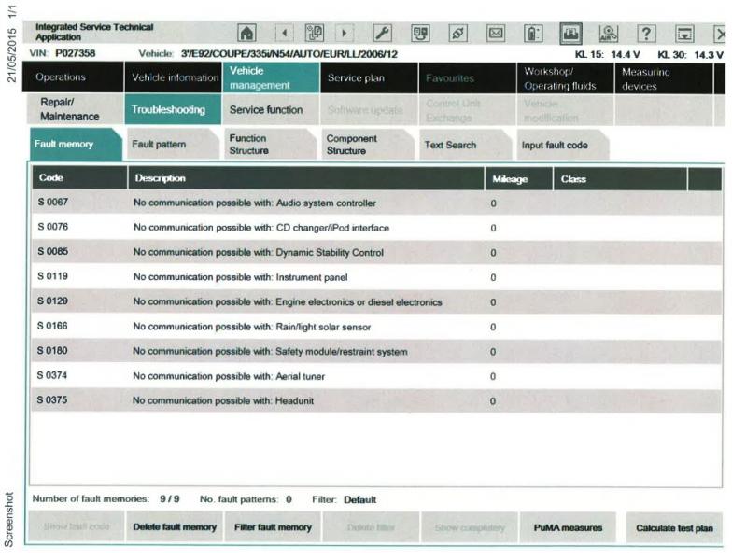The height and width of the screenshot is (560, 732).
Task: Click the battery status icon
Action: (x=534, y=35)
